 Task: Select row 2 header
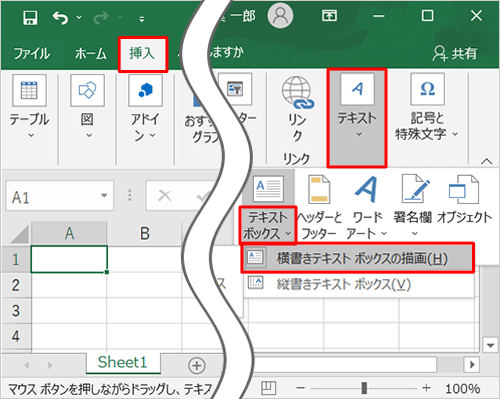[16, 285]
